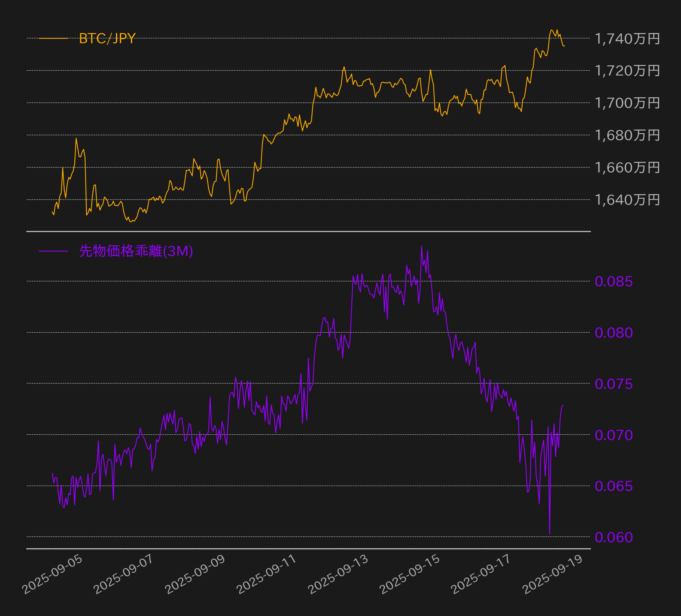Click the 1,700万円 axis label

pos(627,103)
